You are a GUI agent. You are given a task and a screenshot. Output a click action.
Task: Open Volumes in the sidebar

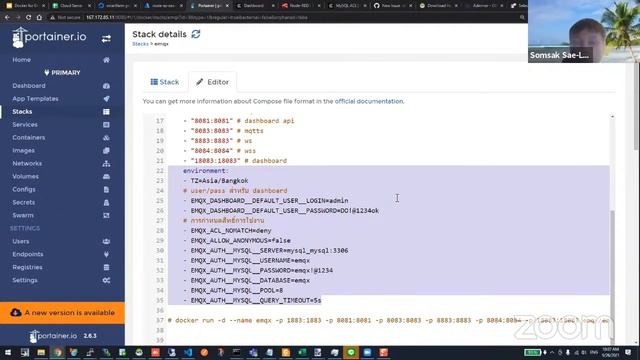(26, 177)
